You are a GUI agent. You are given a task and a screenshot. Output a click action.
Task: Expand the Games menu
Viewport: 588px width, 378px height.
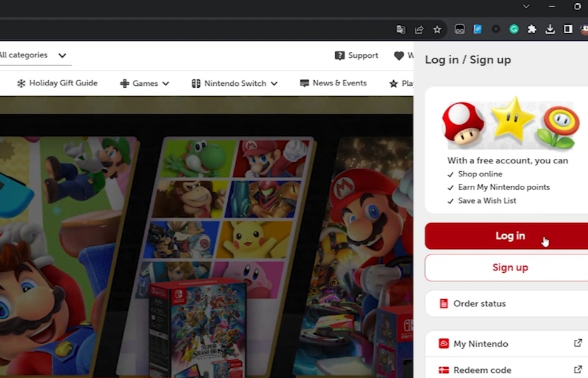pos(144,83)
